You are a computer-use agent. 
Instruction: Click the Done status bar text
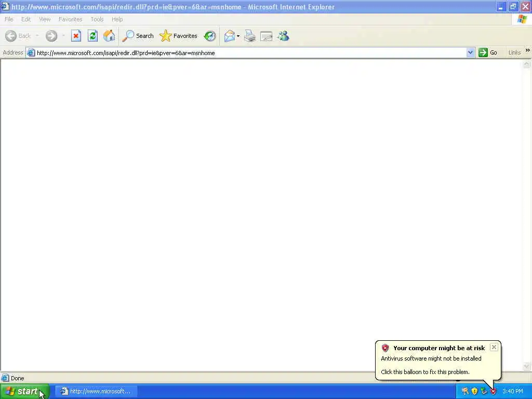click(17, 378)
